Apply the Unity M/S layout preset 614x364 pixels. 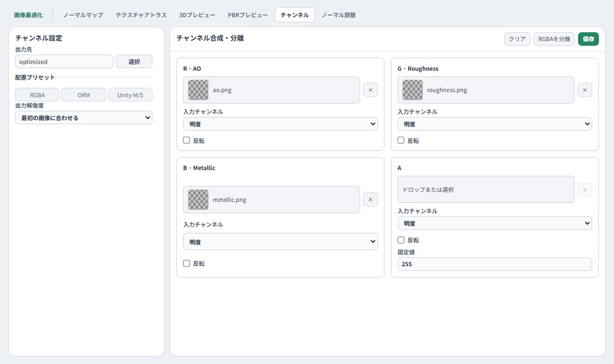[x=130, y=95]
